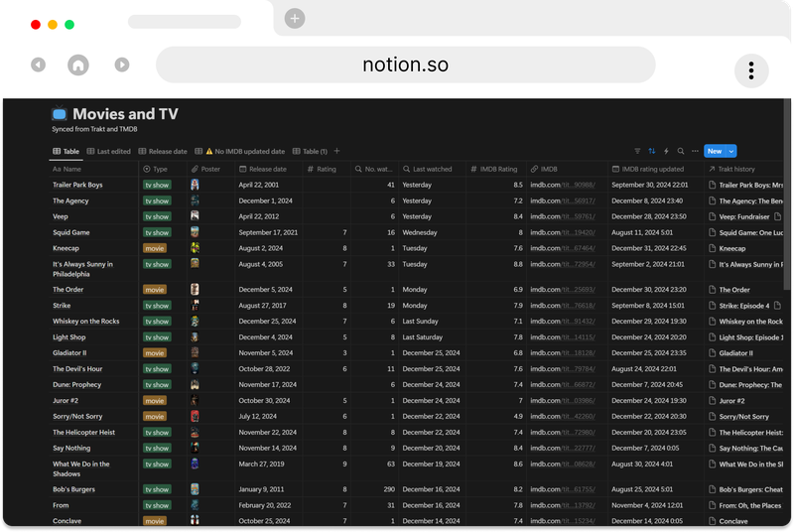This screenshot has width=794, height=532.
Task: Open the automations lightning icon
Action: tap(666, 151)
